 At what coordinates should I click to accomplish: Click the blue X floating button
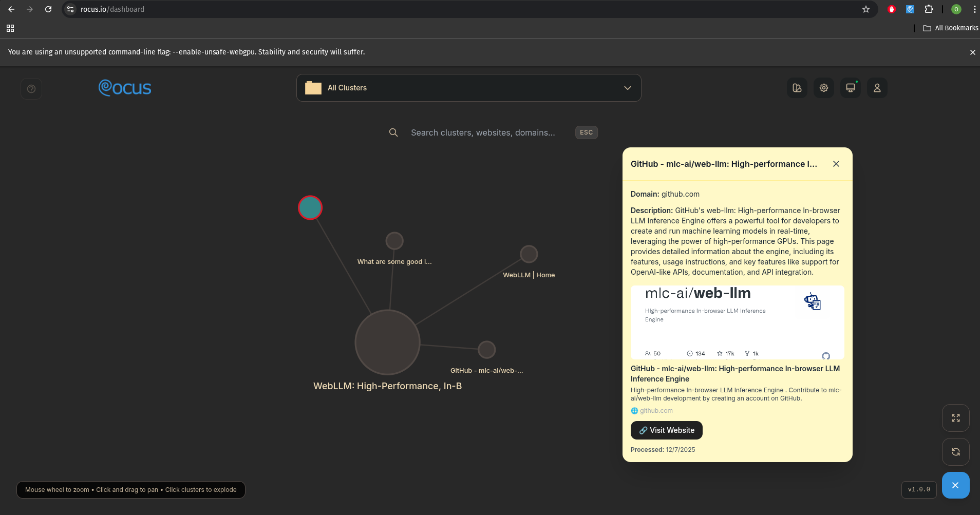955,485
